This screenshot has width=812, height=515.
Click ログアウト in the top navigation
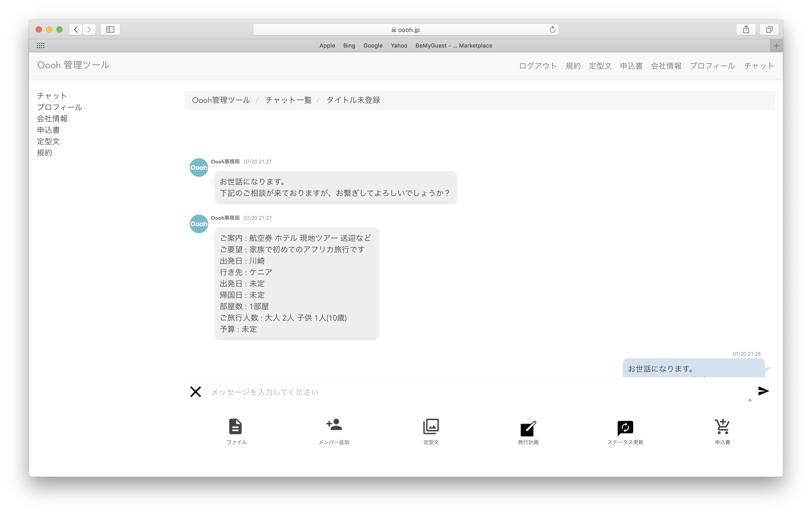tap(538, 66)
